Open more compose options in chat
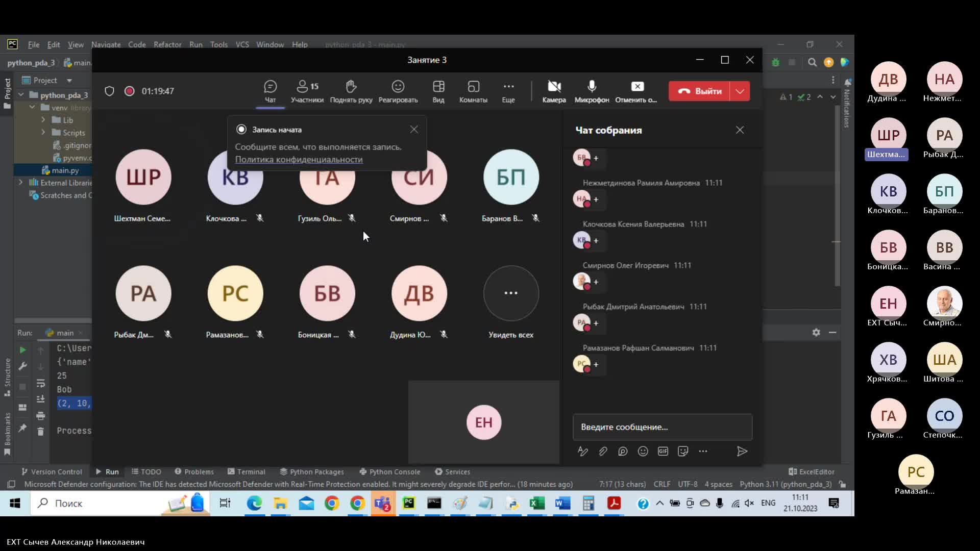Screen dimensions: 980x551 (x=703, y=451)
